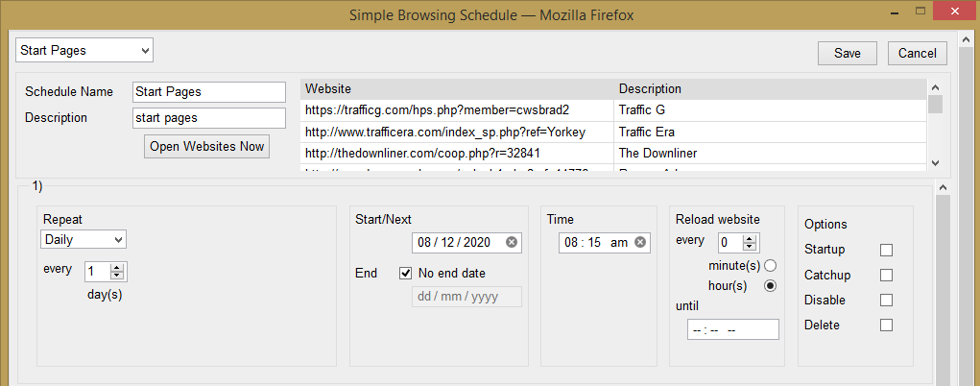Uncheck the No end date checkbox
The image size is (980, 386).
pos(406,274)
